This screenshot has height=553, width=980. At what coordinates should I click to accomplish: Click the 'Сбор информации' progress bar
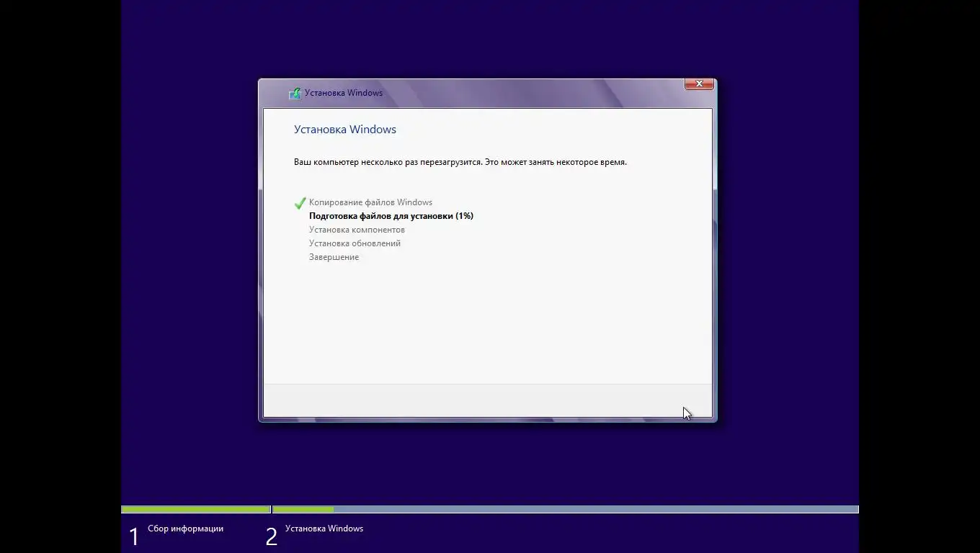pos(196,510)
